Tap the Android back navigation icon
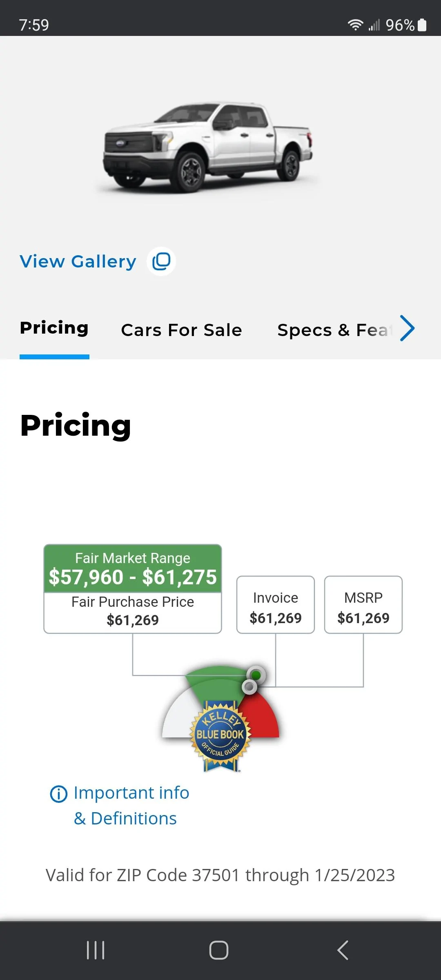The height and width of the screenshot is (980, 441). 343,950
